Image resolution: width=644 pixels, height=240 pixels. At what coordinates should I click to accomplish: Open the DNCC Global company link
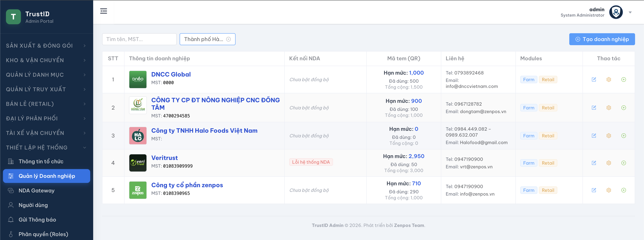171,74
